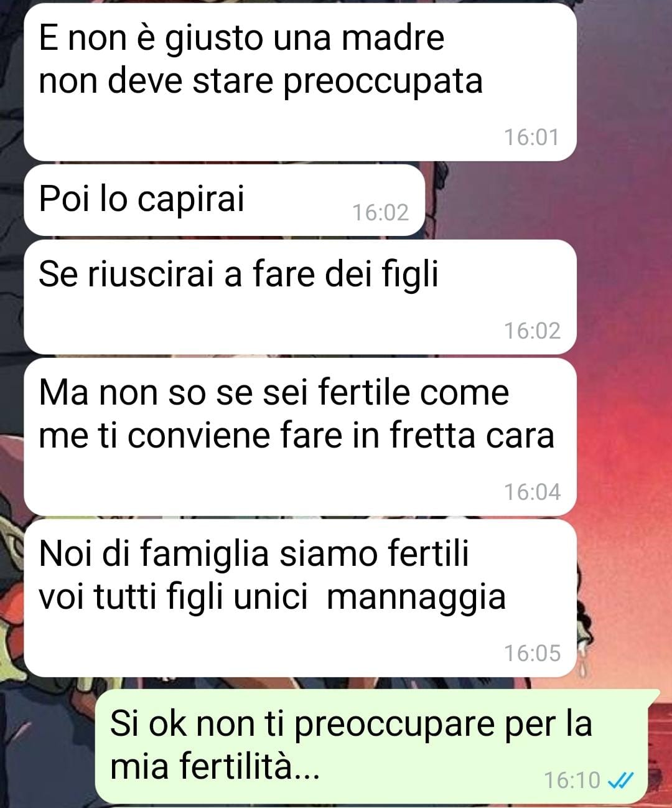This screenshot has height=808, width=672.
Task: Select the message 'Poi lo capirai'
Action: [x=224, y=200]
